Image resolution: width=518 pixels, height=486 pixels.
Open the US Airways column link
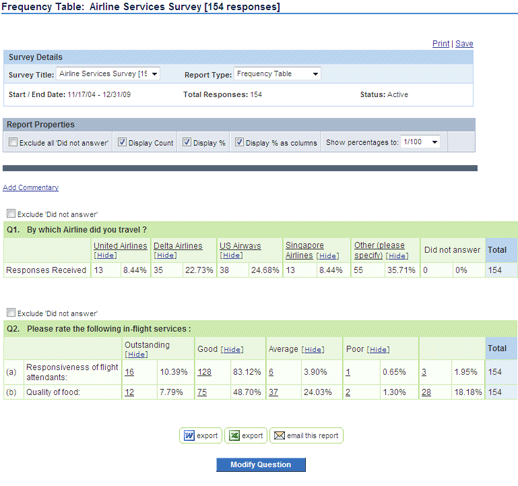click(240, 246)
